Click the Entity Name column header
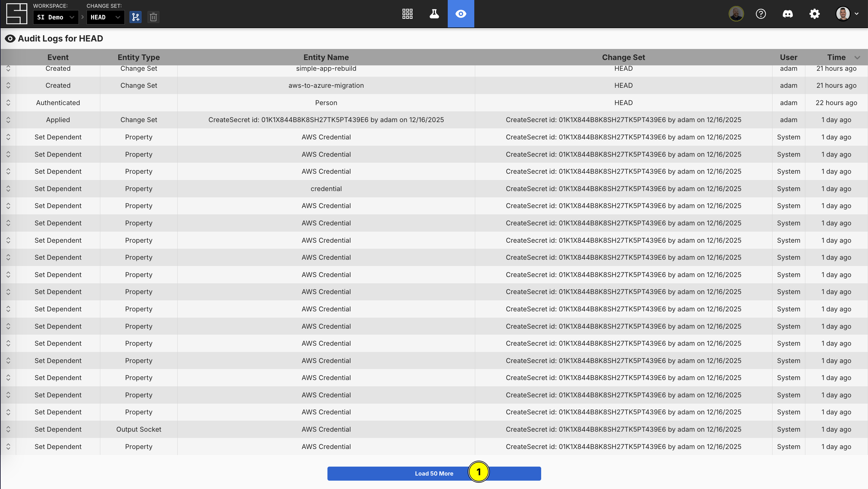The image size is (868, 489). tap(326, 57)
